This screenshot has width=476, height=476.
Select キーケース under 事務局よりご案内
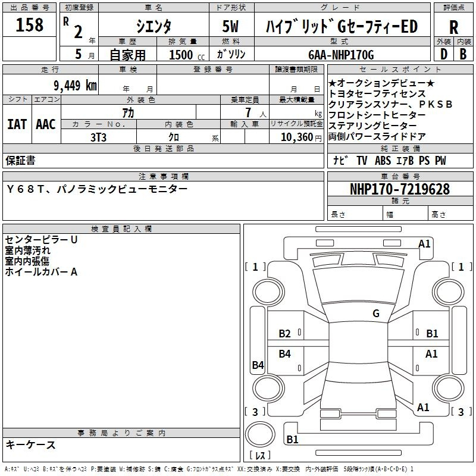pyautogui.click(x=31, y=444)
